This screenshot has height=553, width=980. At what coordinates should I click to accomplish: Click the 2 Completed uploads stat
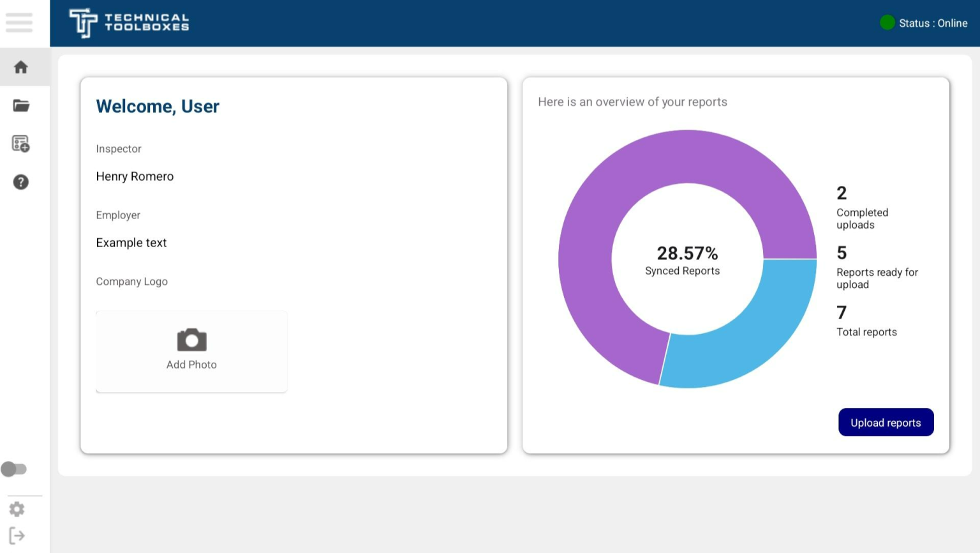pyautogui.click(x=862, y=208)
